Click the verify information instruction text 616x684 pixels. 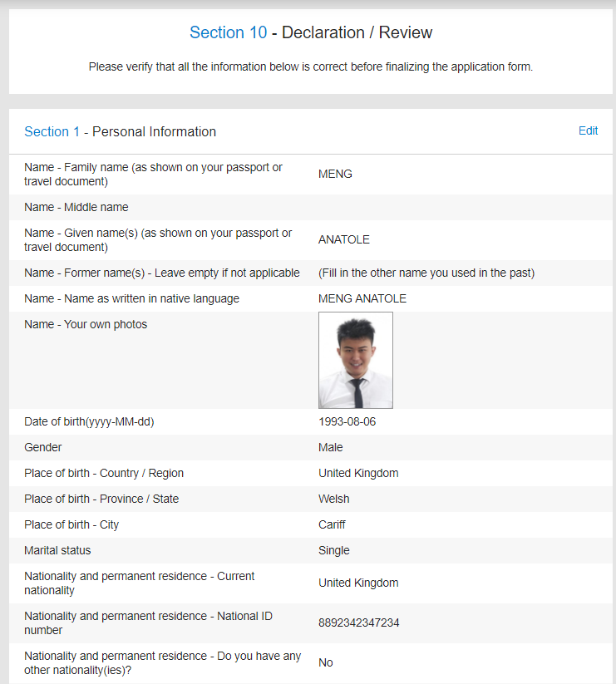tap(311, 66)
